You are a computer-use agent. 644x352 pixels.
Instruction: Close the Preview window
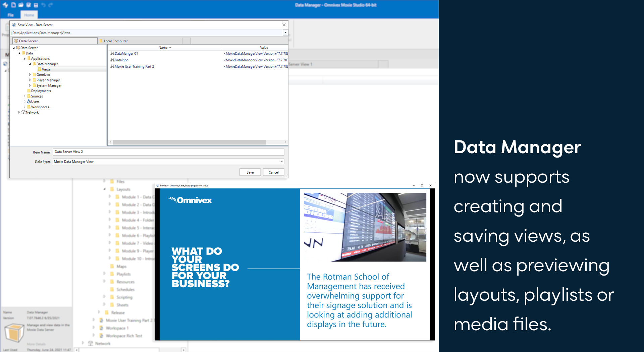coord(430,185)
